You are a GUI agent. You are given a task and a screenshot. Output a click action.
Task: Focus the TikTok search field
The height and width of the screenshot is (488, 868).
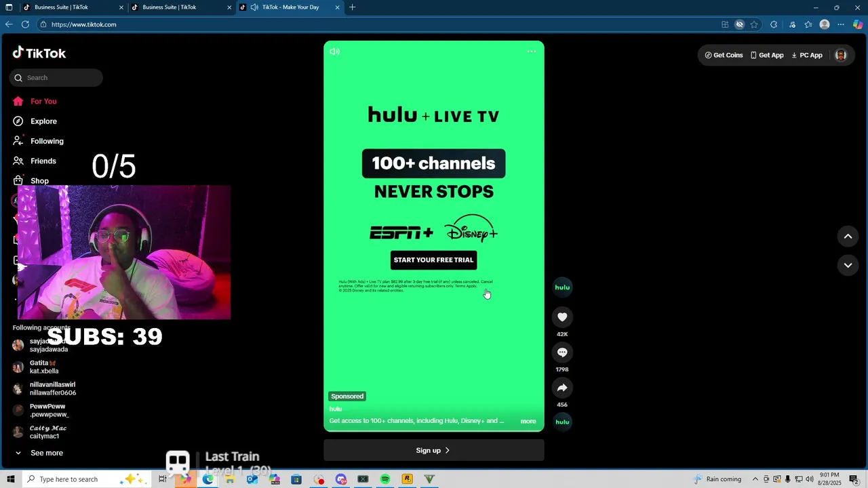[x=56, y=78]
